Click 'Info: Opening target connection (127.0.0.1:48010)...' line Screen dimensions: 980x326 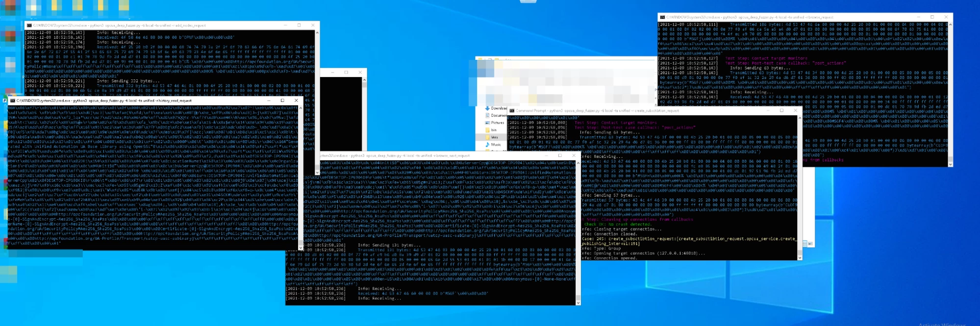643,253
